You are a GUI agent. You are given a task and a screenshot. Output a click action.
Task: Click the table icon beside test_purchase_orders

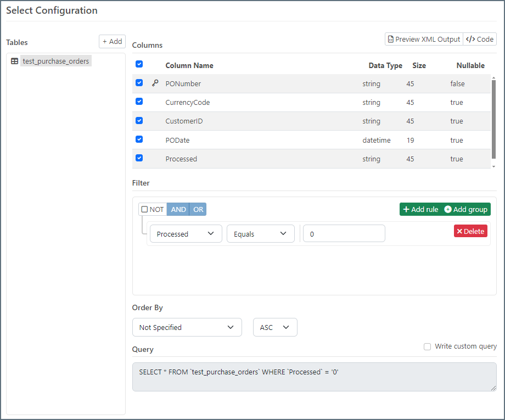click(15, 61)
